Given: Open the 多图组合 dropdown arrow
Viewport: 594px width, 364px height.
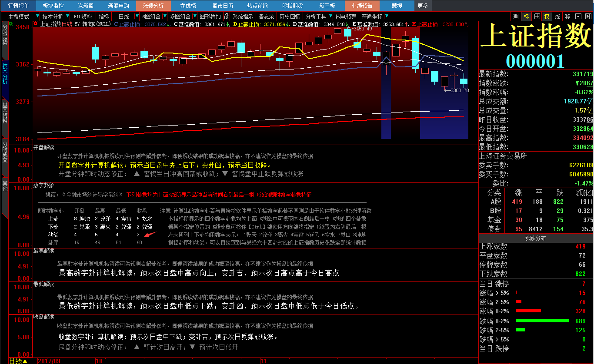Looking at the screenshot, I should pos(194,17).
